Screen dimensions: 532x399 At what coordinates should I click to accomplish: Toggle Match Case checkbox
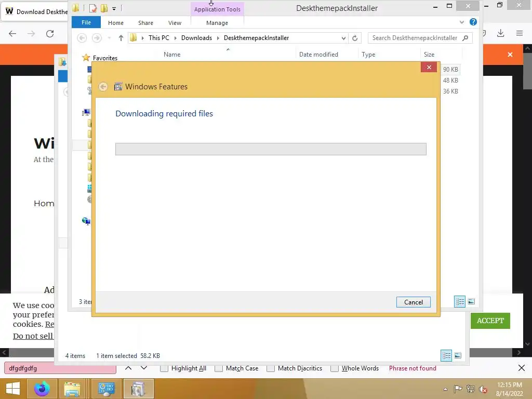pos(219,368)
